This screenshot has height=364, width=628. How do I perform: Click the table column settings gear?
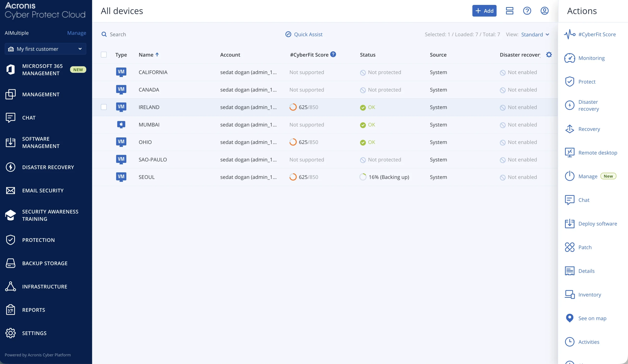pyautogui.click(x=549, y=54)
